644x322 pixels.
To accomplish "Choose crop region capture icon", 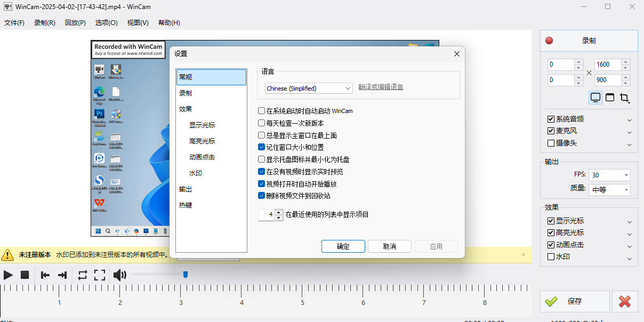I will coord(625,98).
